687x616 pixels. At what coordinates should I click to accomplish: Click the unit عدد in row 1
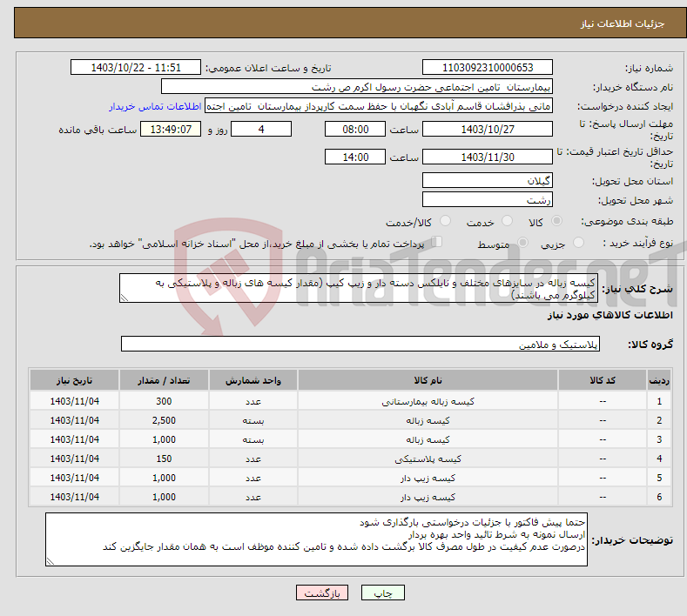(253, 401)
